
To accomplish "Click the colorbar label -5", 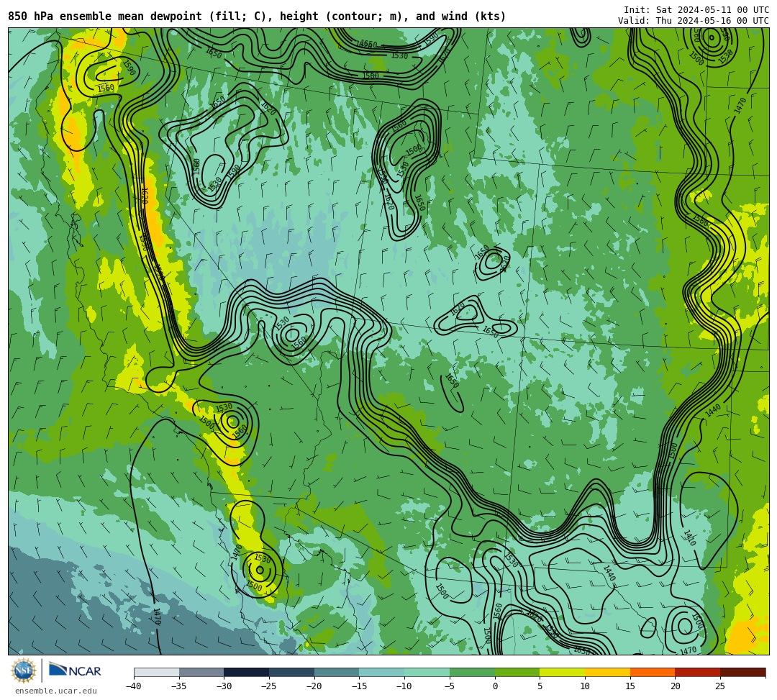I will tap(450, 686).
